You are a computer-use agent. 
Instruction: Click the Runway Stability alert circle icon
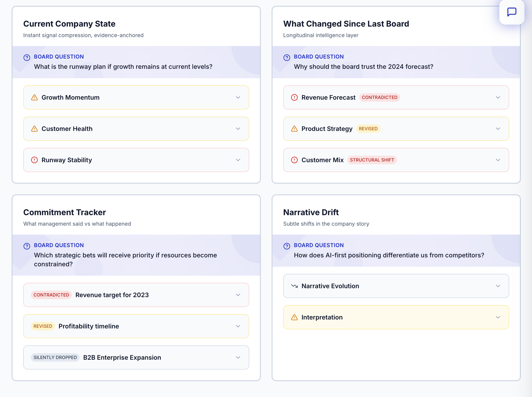pos(34,160)
